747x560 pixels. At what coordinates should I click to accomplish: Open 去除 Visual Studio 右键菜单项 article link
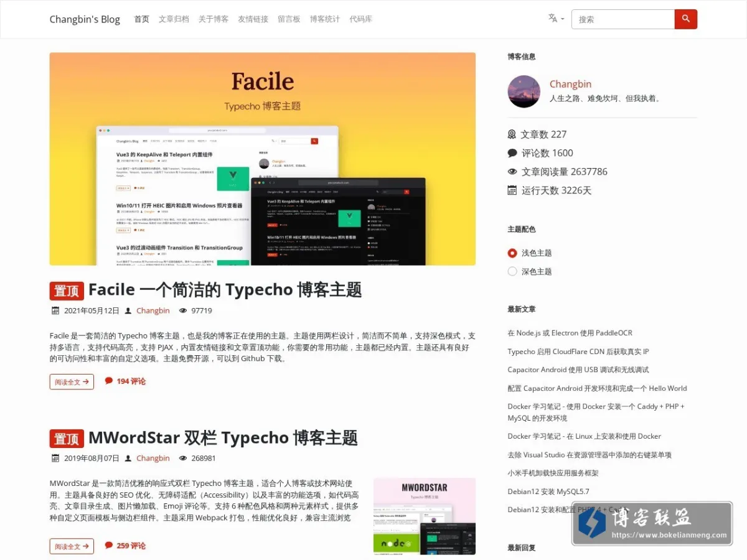(590, 455)
